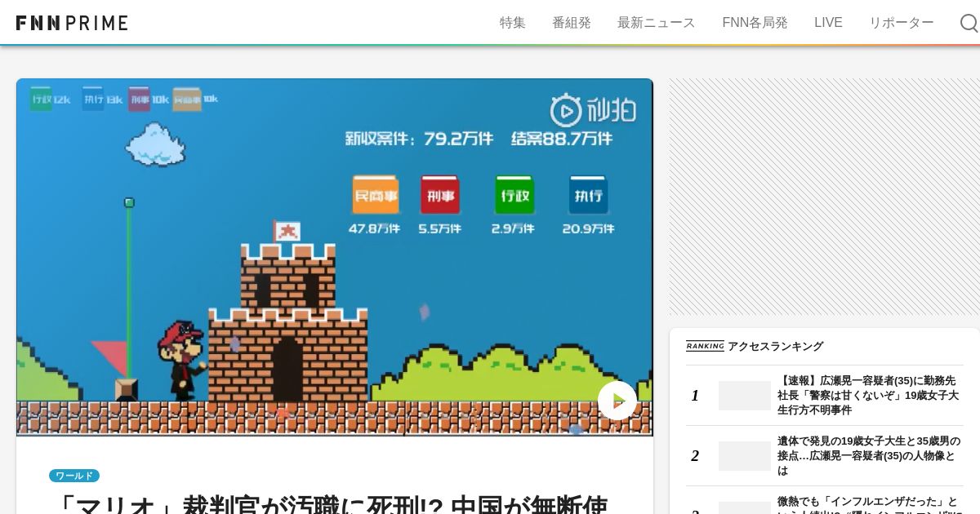980x514 pixels.
Task: Open the 特集 menu item
Action: [513, 23]
